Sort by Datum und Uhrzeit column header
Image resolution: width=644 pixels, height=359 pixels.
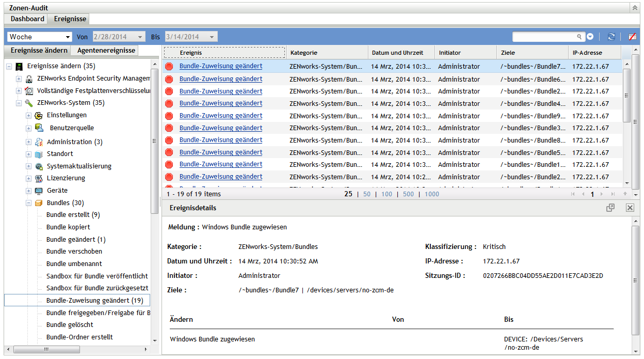(x=401, y=53)
